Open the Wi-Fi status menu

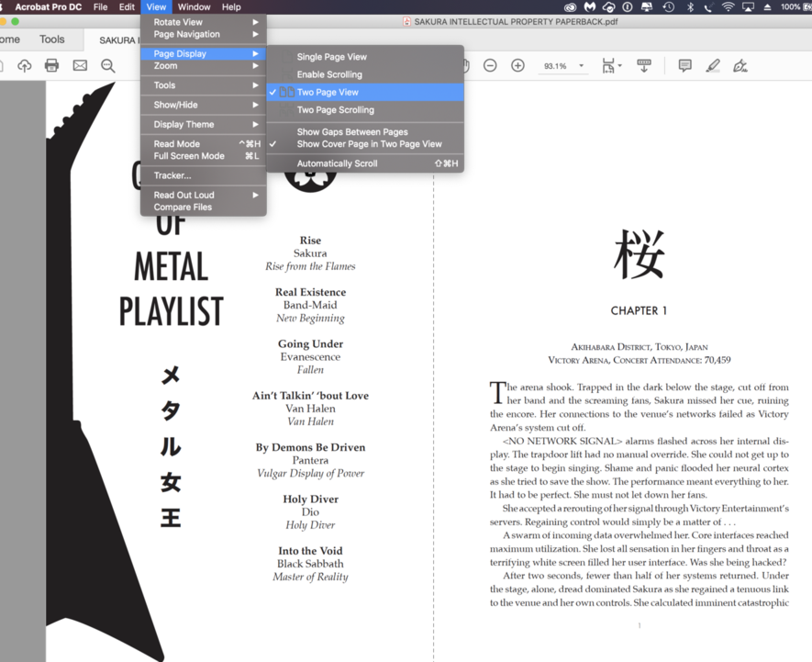pyautogui.click(x=729, y=6)
